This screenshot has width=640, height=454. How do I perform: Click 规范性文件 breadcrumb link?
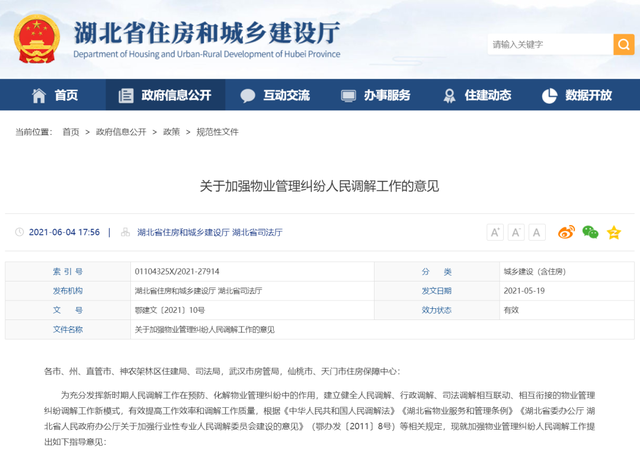217,132
